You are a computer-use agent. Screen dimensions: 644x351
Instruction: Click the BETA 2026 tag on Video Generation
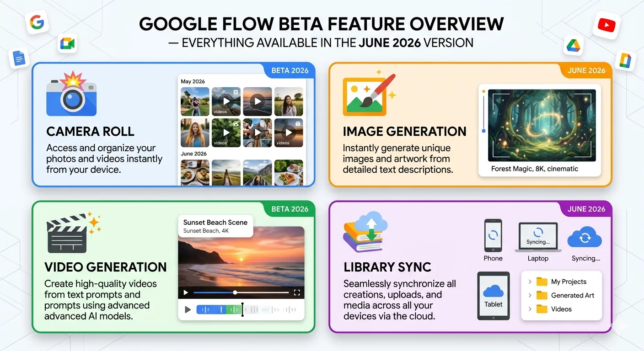290,209
